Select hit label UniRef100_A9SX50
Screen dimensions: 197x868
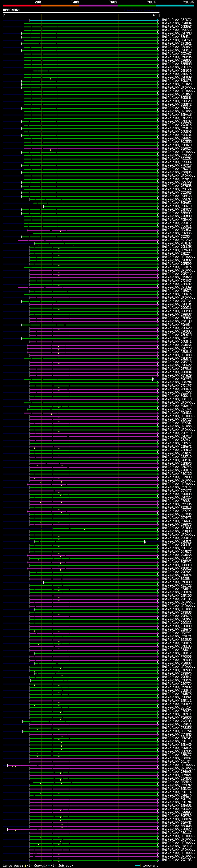[x=177, y=159]
